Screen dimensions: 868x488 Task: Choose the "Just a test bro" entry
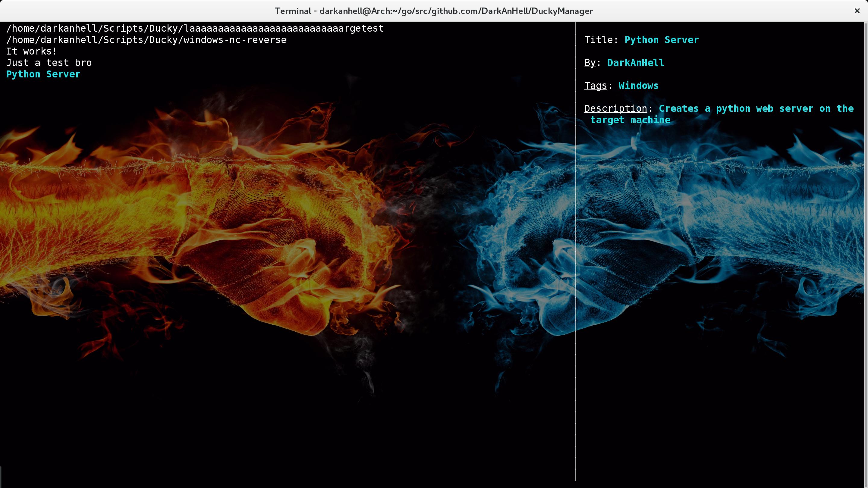49,63
